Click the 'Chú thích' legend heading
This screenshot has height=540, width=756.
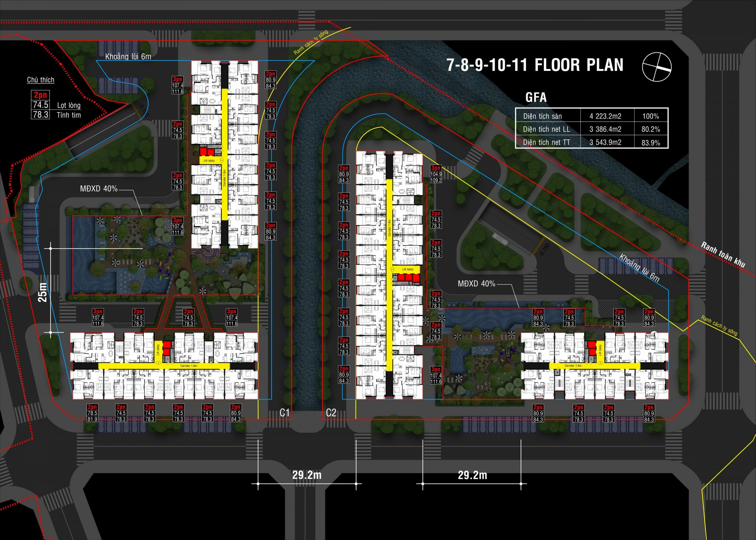[x=40, y=80]
